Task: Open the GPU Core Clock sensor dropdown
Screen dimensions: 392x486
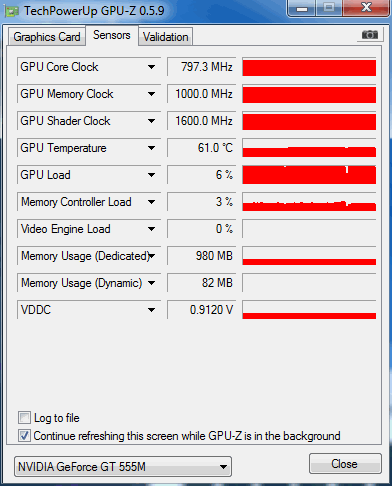Action: pyautogui.click(x=151, y=67)
